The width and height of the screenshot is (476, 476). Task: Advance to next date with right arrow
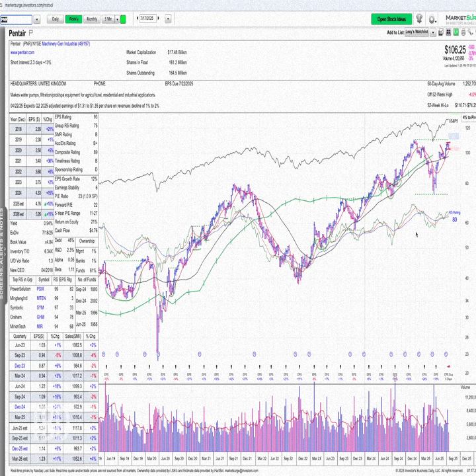159,19
